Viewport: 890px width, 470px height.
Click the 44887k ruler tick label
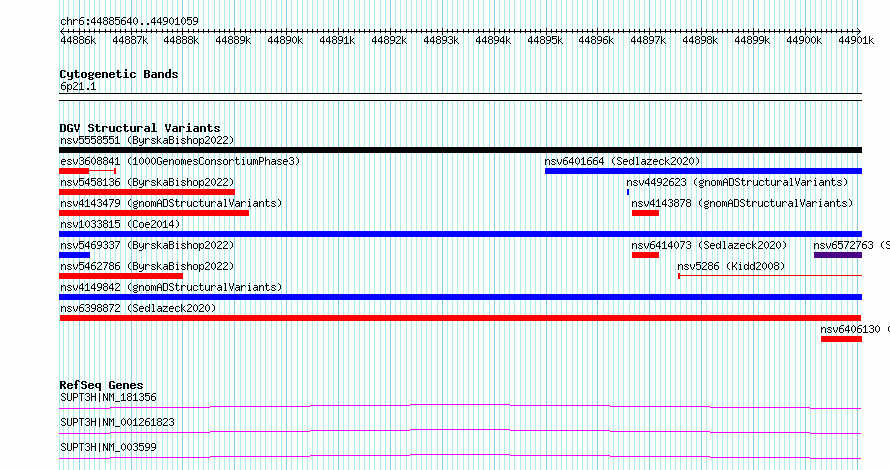(x=130, y=40)
